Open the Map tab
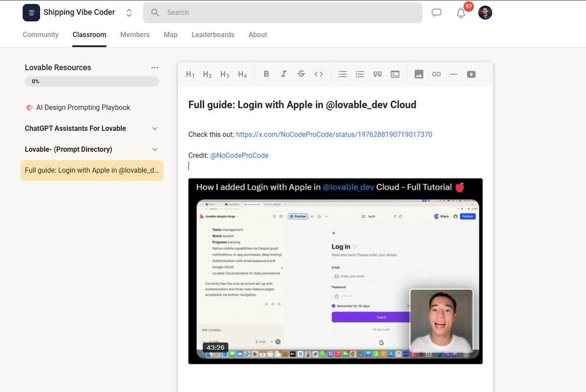Viewport: 586px width, 392px height. 170,35
